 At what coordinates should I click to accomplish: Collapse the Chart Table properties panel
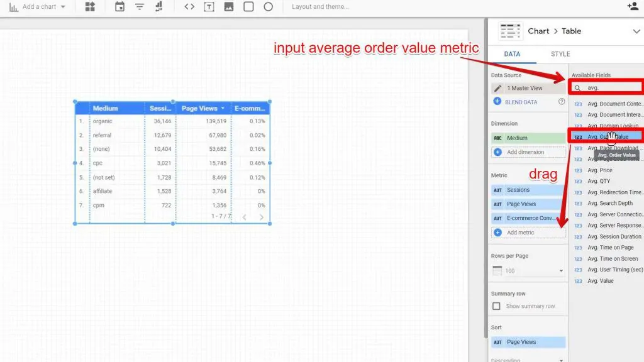636,31
